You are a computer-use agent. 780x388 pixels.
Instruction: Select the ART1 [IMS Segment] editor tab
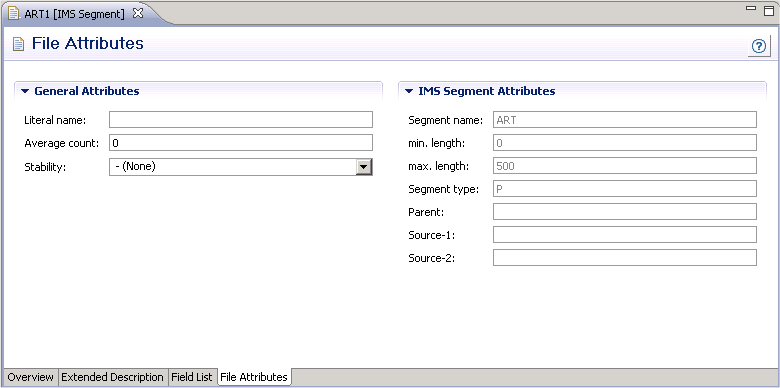74,14
